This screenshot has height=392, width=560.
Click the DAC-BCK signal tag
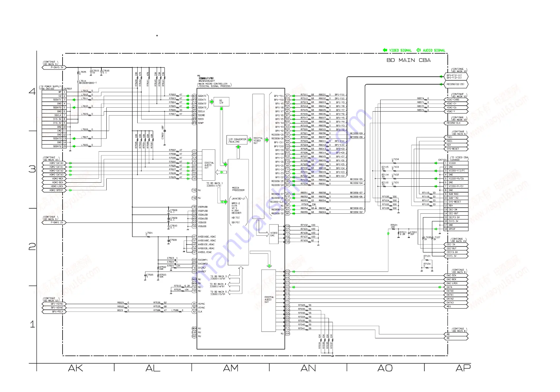tap(456, 279)
